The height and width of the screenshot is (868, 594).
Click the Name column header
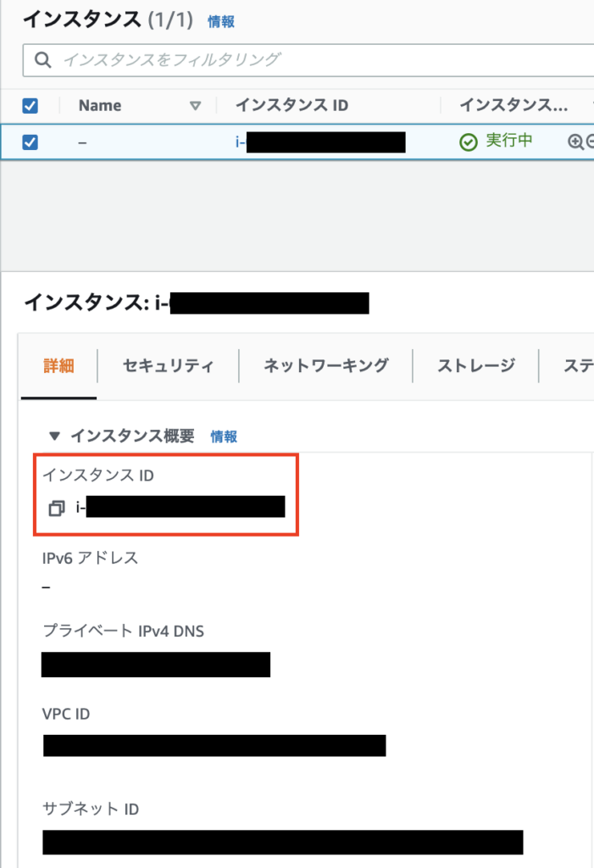coord(100,105)
